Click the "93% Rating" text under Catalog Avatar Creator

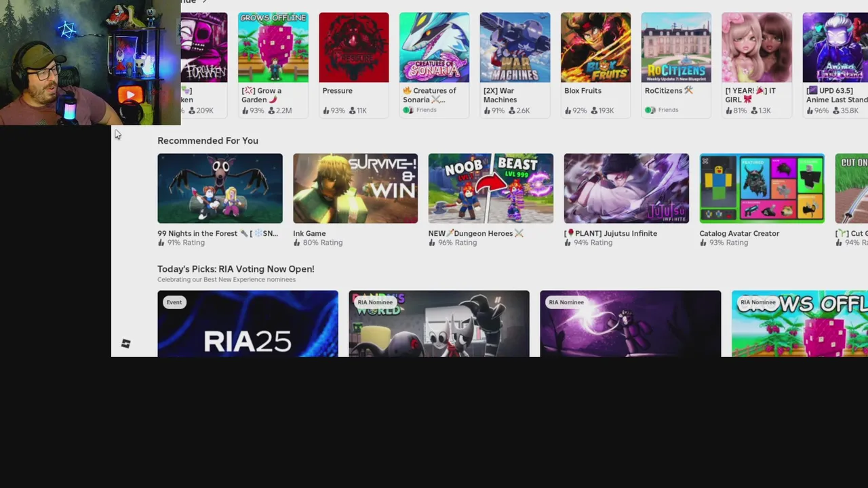[x=729, y=243]
